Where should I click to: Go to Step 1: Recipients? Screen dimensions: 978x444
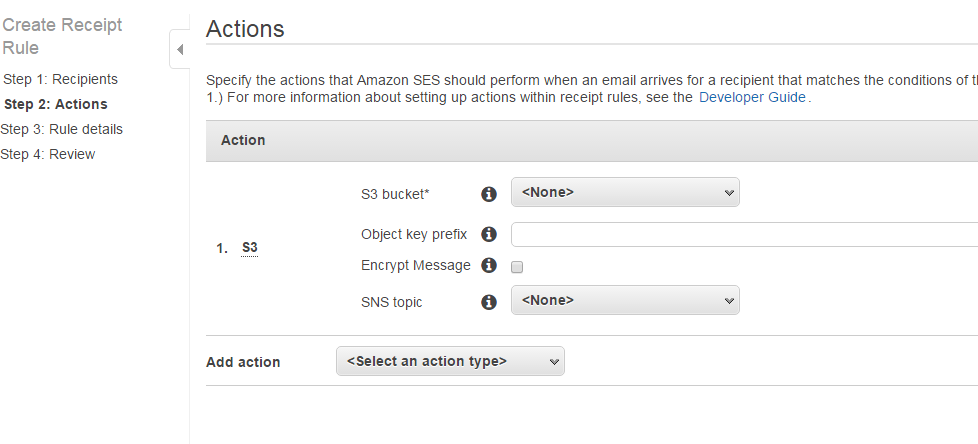[60, 79]
